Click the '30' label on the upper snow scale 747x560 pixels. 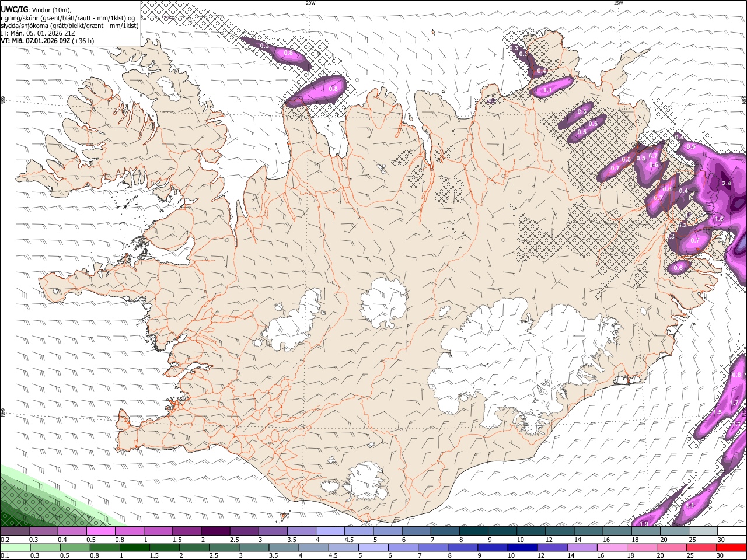click(x=721, y=540)
